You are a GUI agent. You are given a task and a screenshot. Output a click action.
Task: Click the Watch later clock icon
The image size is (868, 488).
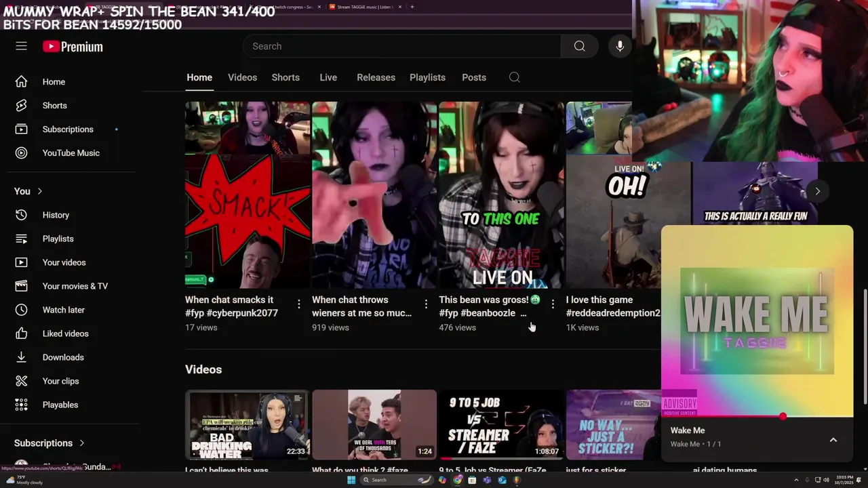coord(21,310)
